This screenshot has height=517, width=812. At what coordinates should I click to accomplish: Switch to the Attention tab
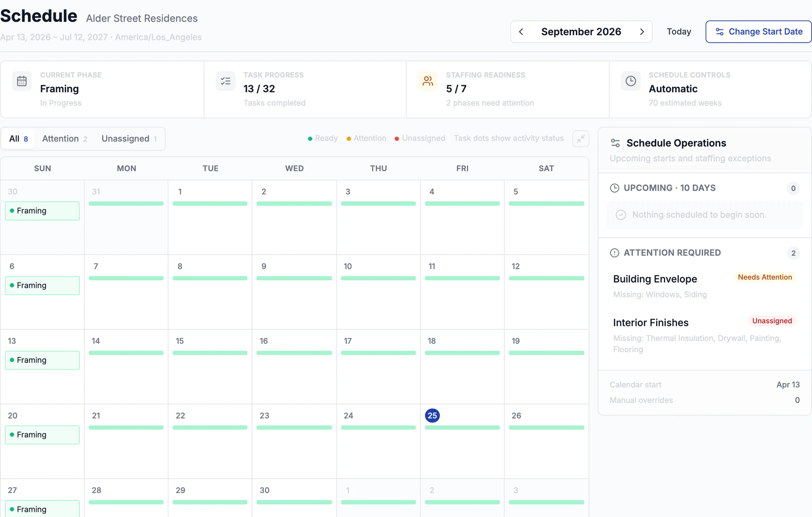click(x=65, y=139)
